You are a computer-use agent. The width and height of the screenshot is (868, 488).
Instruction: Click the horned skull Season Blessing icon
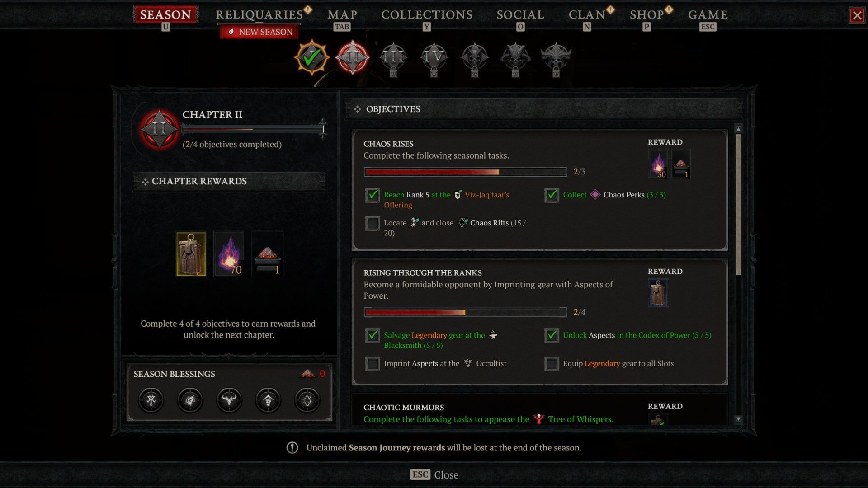(229, 400)
